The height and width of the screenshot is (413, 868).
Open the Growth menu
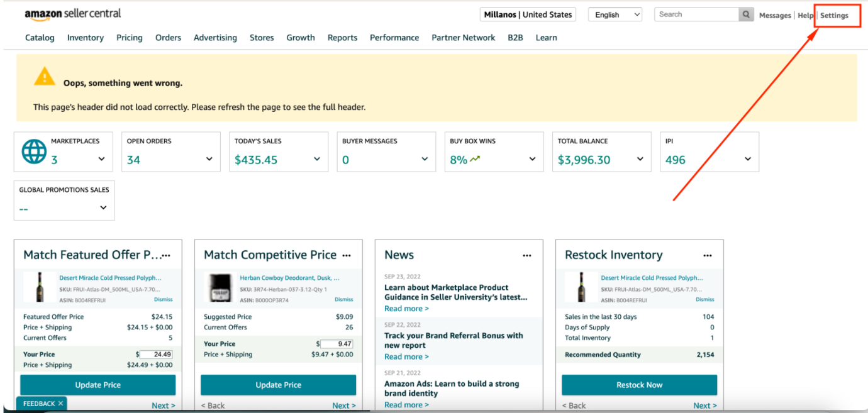point(301,38)
